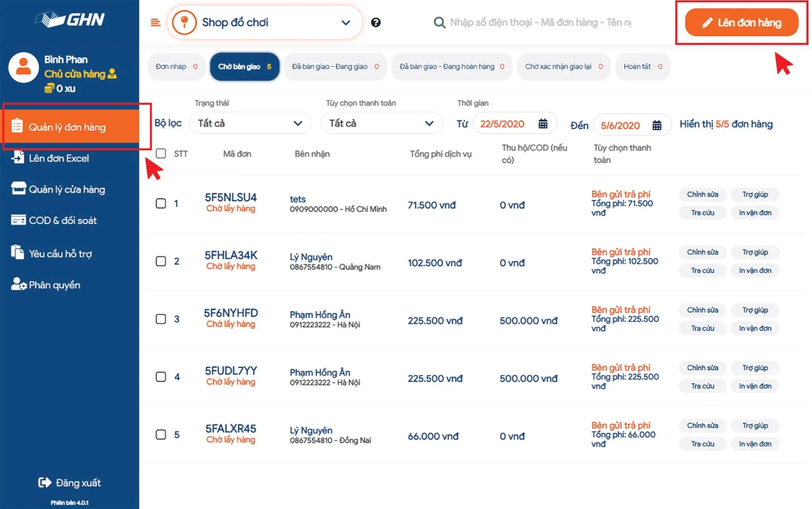Switch to the Đơn nháp tab
812x509 pixels.
176,67
